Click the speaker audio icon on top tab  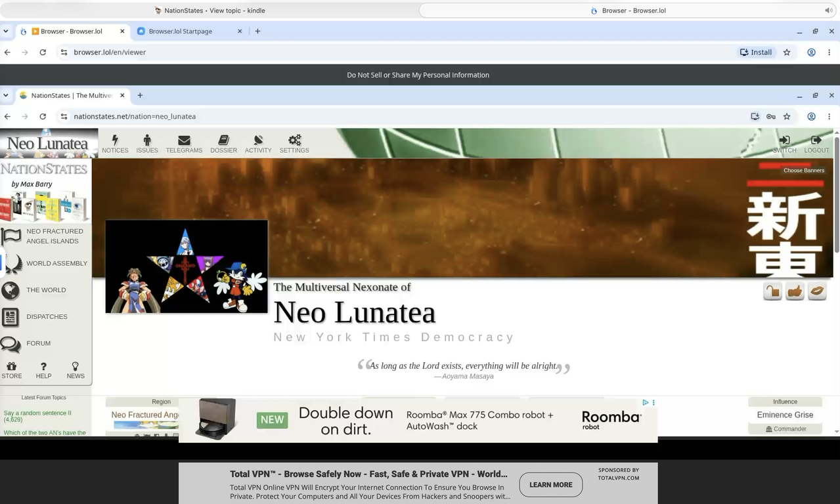(x=828, y=10)
